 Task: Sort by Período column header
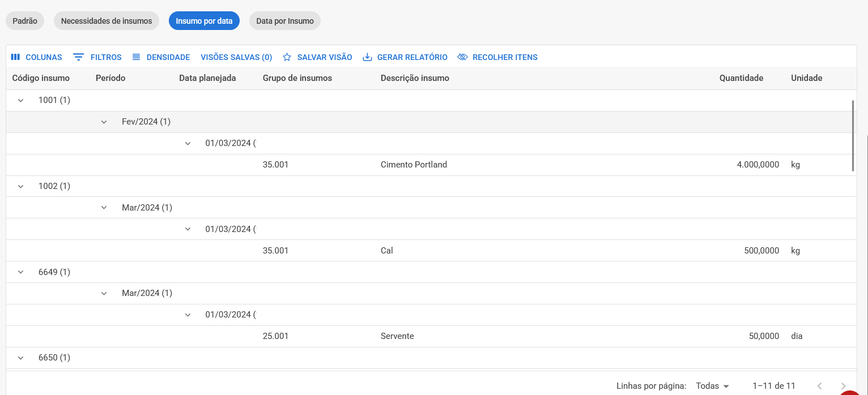(x=110, y=78)
